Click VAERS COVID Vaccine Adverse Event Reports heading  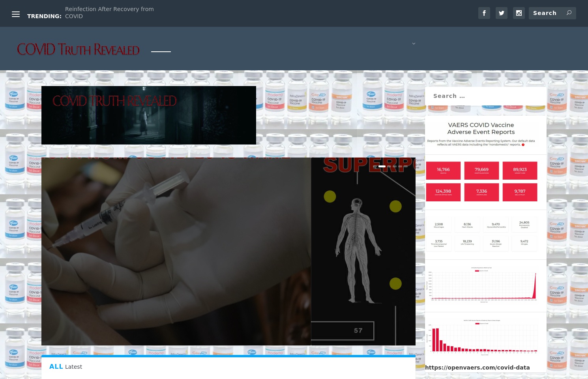481,128
